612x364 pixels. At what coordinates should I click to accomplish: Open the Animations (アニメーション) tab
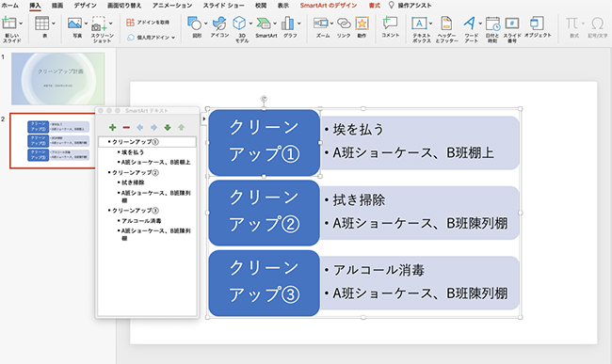[172, 6]
